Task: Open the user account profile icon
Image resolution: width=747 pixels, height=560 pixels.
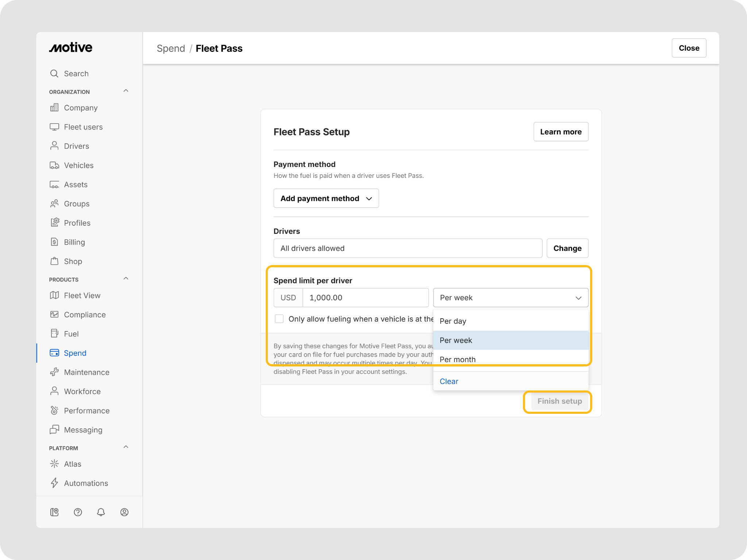Action: click(x=124, y=512)
